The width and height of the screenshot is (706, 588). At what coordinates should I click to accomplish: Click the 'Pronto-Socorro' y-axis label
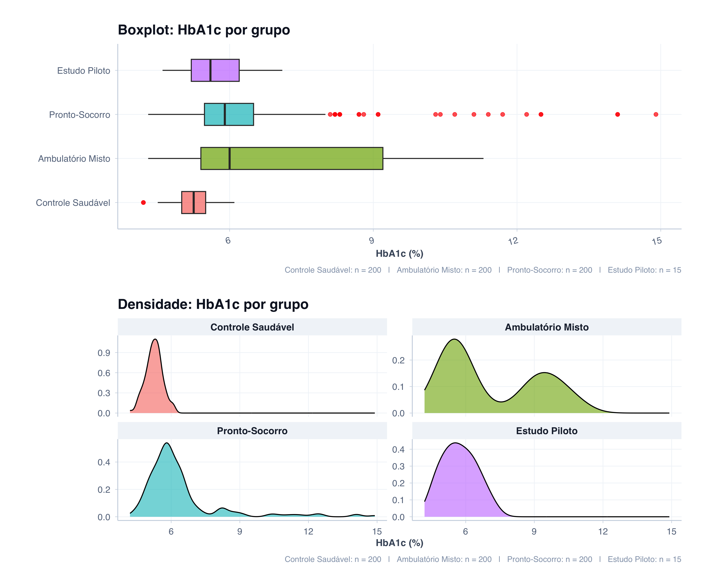[79, 115]
